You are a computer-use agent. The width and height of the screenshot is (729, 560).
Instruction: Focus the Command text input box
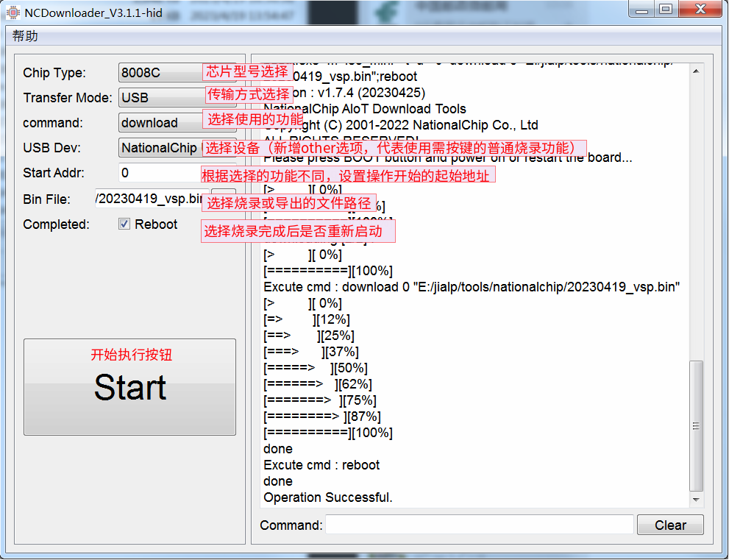(x=479, y=525)
